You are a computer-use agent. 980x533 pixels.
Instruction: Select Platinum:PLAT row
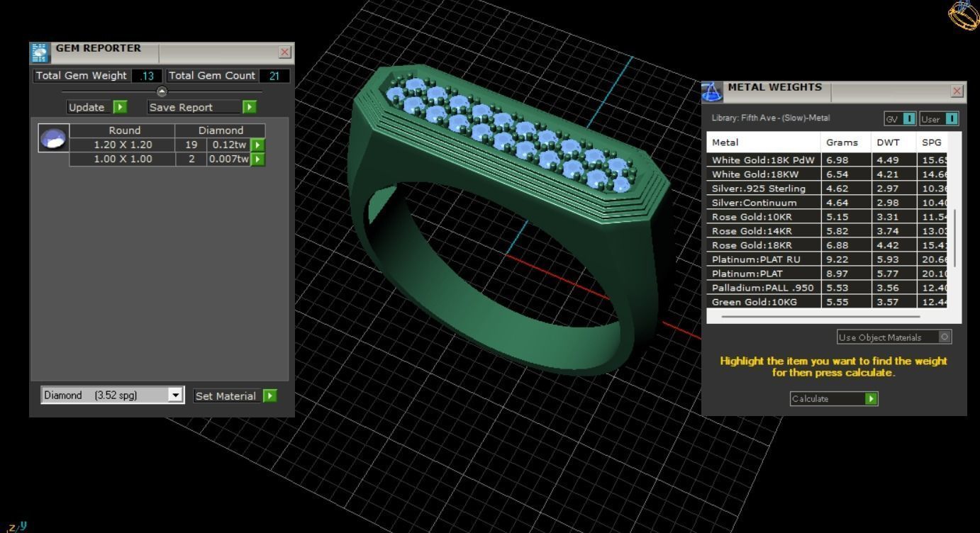(827, 274)
